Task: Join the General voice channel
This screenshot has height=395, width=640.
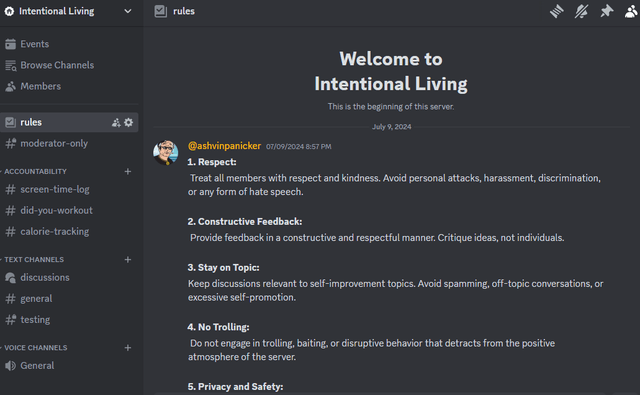Action: (x=69, y=366)
